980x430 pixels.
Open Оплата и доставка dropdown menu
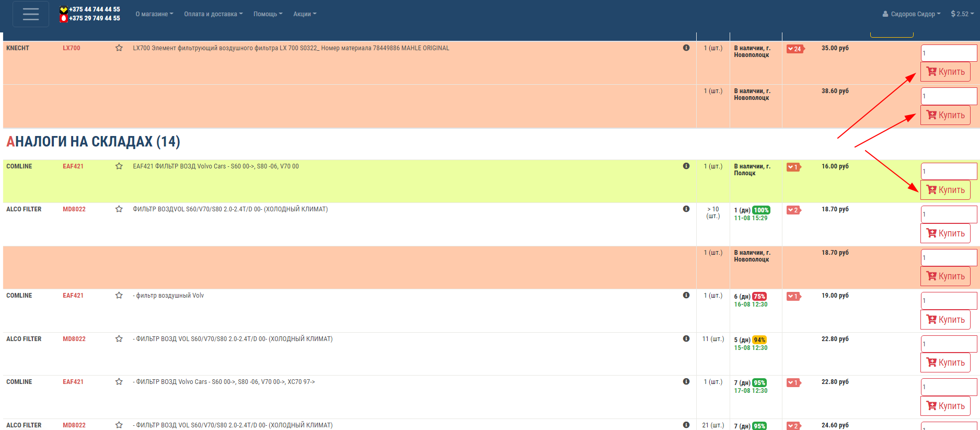coord(213,14)
